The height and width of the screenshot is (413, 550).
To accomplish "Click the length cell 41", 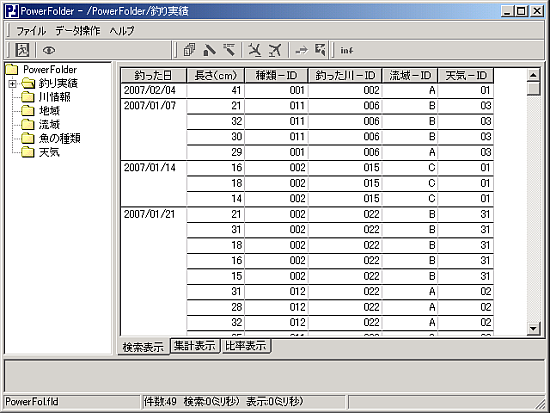I will point(216,91).
